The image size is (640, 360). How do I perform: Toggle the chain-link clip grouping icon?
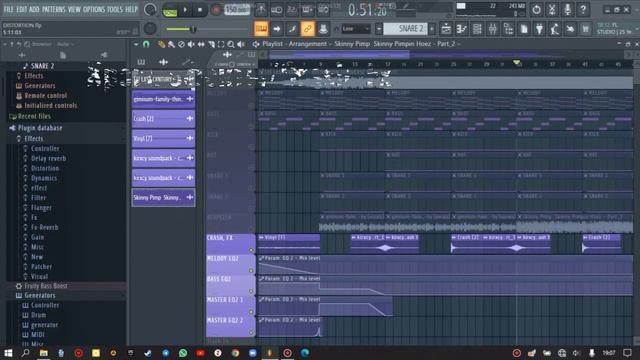(x=307, y=29)
